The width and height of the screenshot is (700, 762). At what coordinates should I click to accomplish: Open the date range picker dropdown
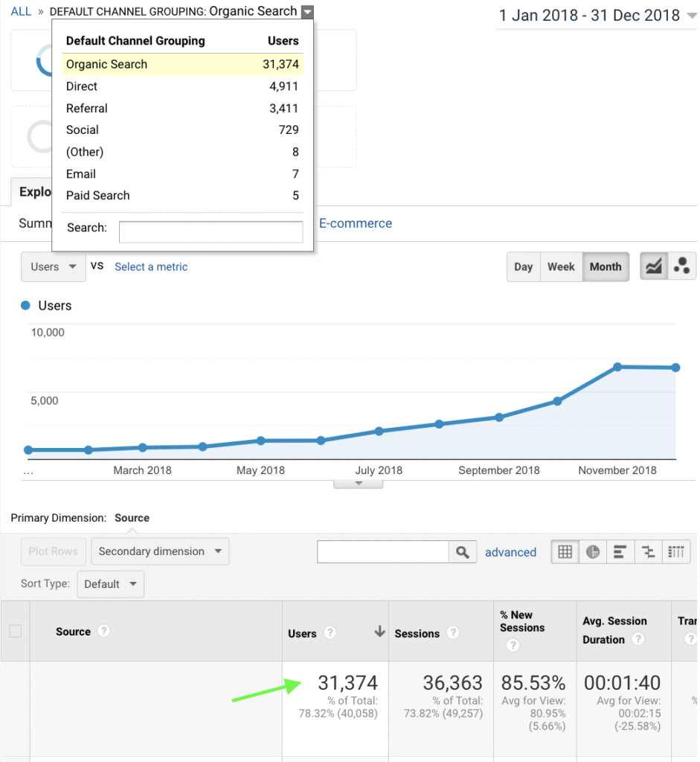tap(595, 16)
